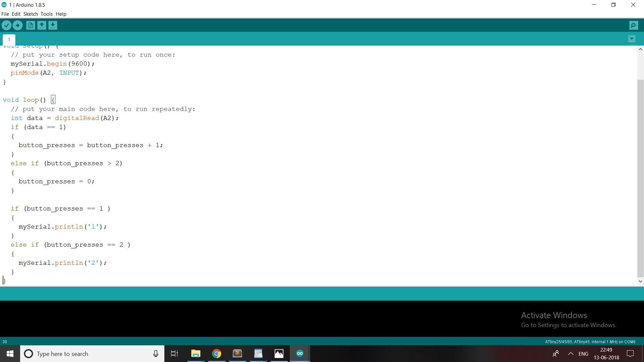Click the button_presses = 0; line

point(56,181)
